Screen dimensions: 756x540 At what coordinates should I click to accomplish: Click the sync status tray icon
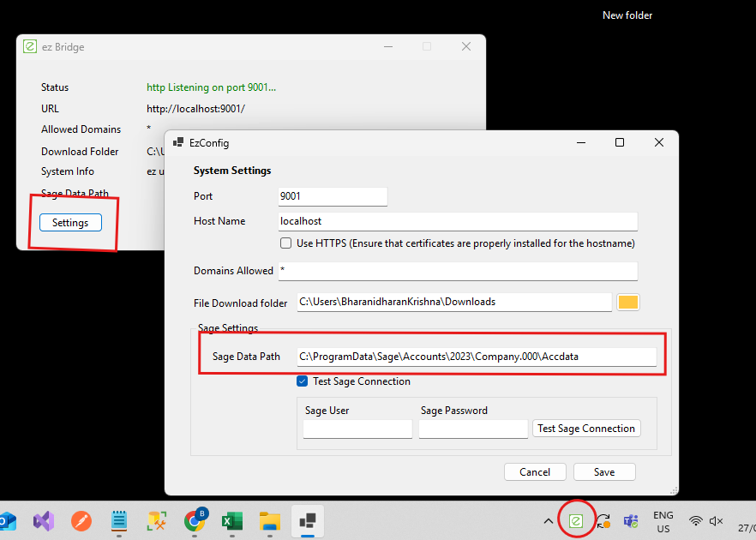(603, 521)
